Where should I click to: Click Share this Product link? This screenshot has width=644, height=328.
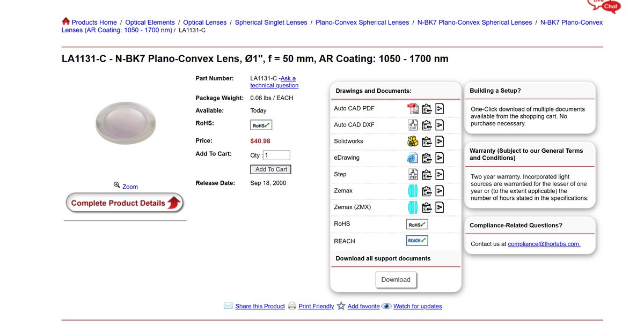260,307
